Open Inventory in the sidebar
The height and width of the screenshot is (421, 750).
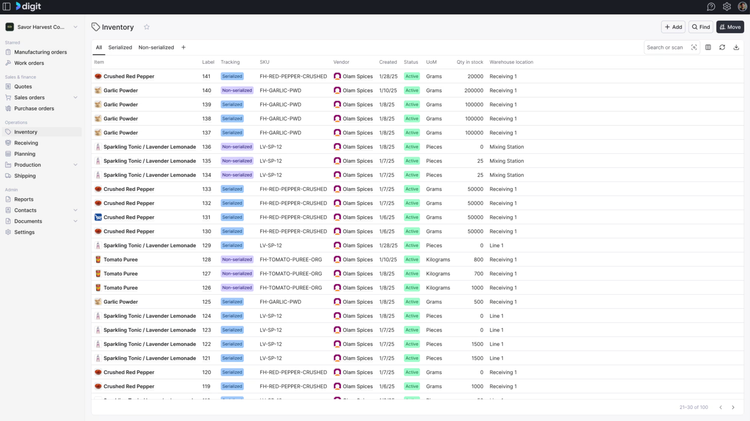42,132
